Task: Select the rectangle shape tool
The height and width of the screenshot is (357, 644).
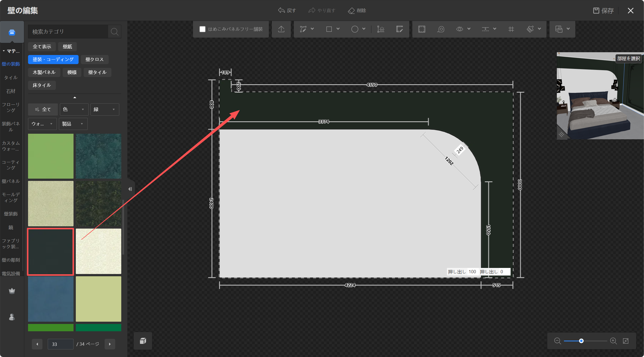Action: point(329,29)
